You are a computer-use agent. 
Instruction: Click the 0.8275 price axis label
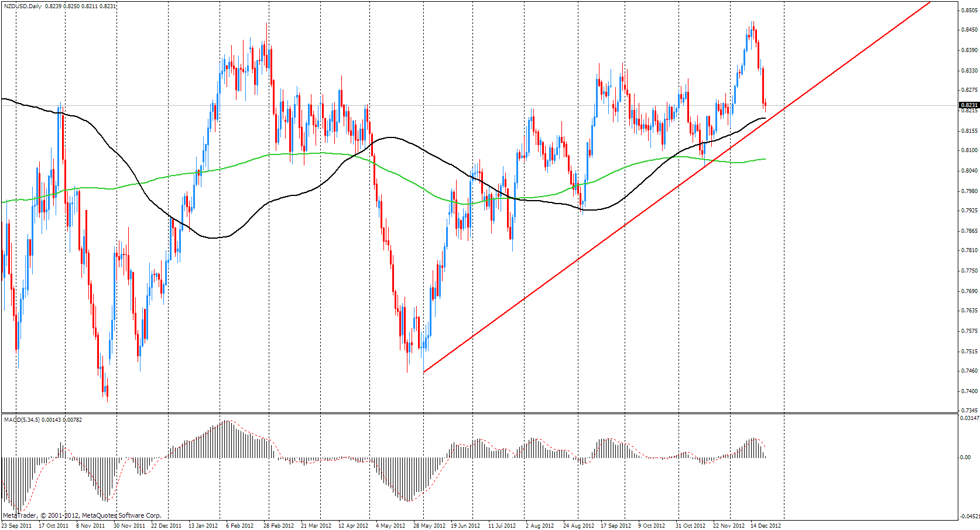pyautogui.click(x=969, y=90)
